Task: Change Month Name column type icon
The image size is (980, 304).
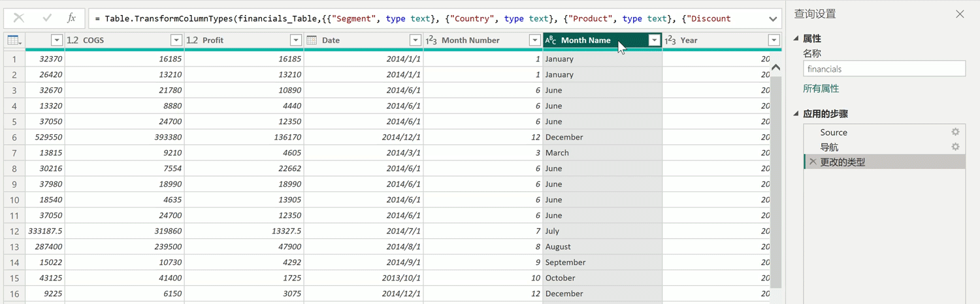Action: [551, 40]
